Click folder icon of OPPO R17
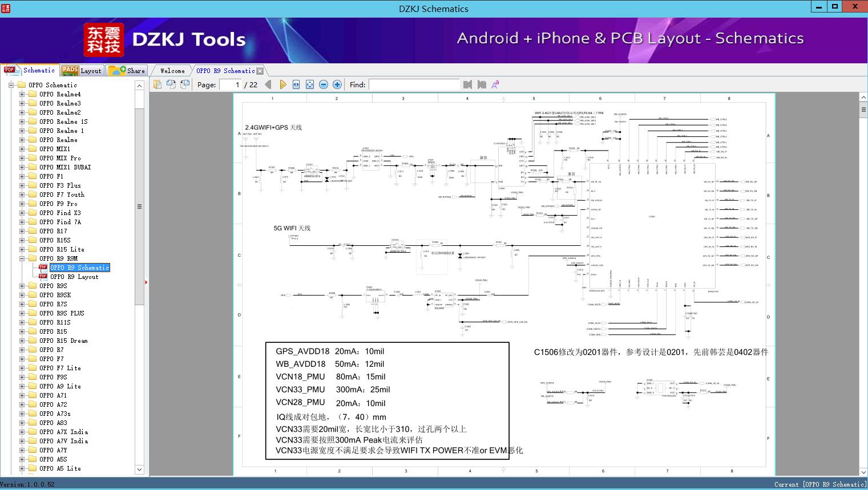The width and height of the screenshot is (868, 490). (x=33, y=231)
